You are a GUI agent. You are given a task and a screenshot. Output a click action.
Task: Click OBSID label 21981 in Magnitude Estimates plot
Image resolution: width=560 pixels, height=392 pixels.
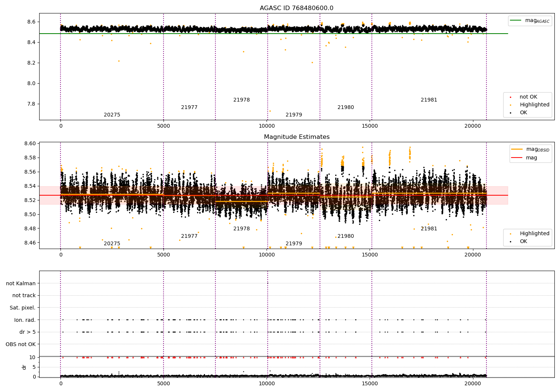point(429,229)
